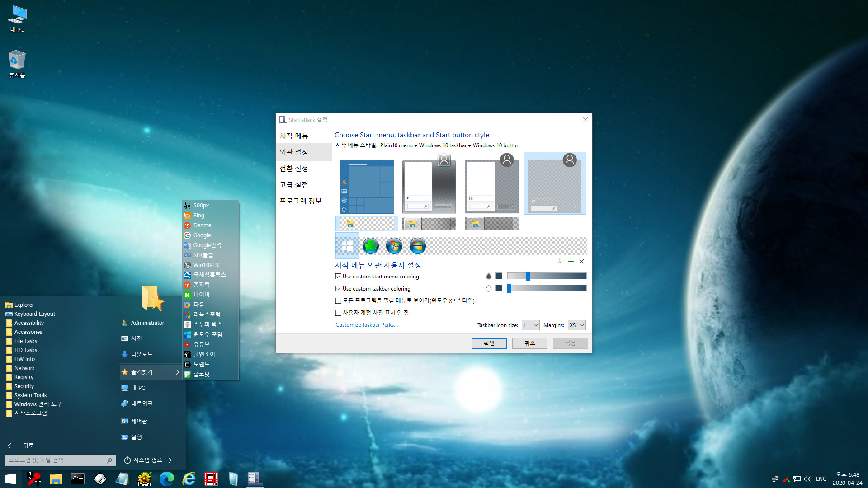Image resolution: width=868 pixels, height=488 pixels.
Task: Open Taskbar icon size dropdown
Action: point(531,325)
